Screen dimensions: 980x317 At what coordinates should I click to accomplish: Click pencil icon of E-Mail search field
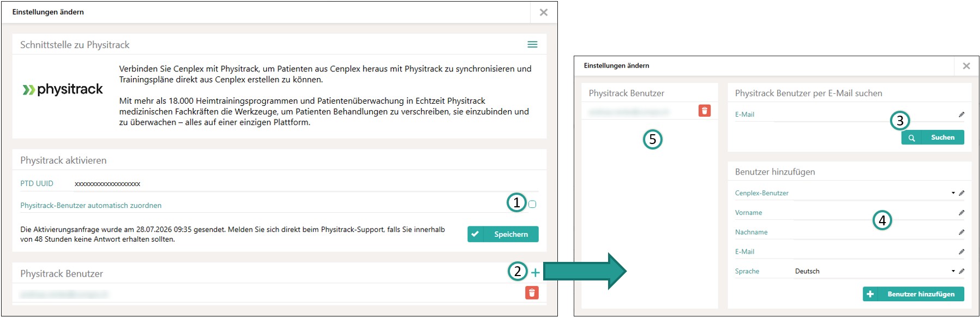coord(961,115)
